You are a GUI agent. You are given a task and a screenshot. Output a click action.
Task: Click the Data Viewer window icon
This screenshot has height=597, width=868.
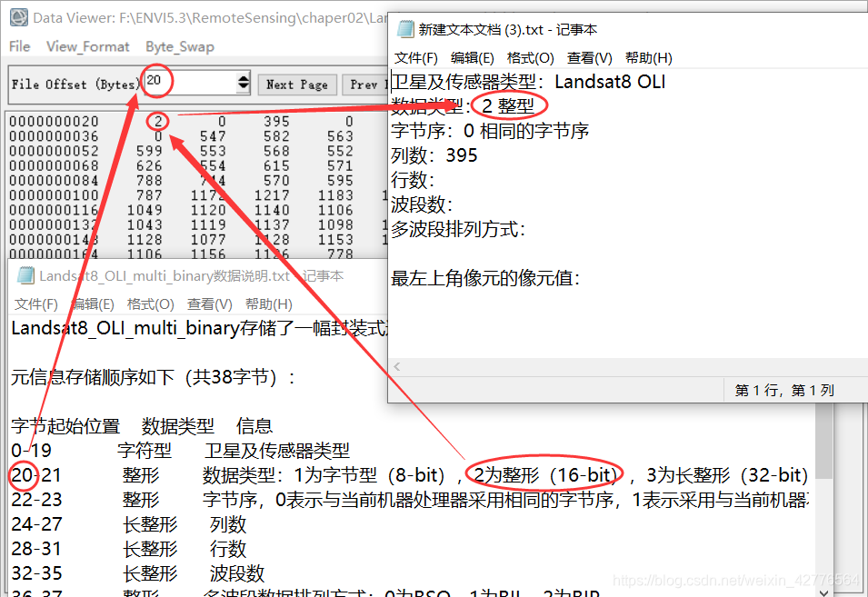pyautogui.click(x=18, y=17)
